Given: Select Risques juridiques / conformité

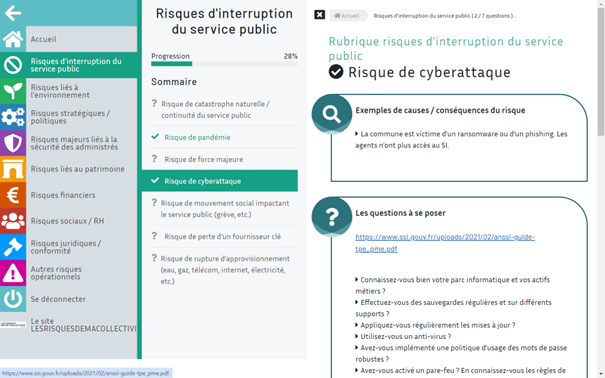Looking at the screenshot, I should [68, 247].
